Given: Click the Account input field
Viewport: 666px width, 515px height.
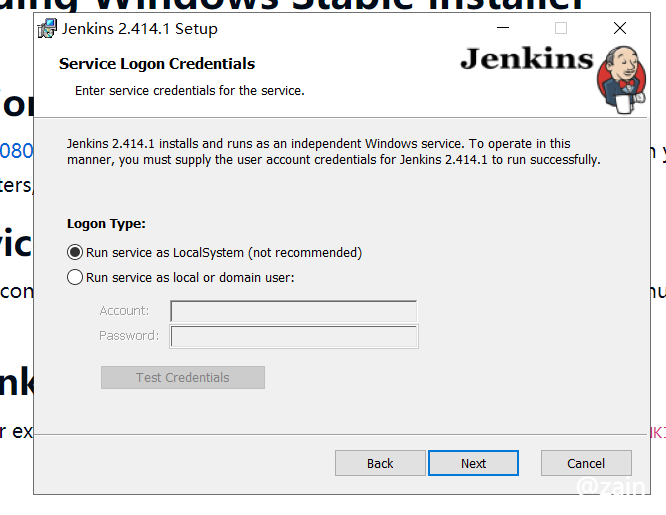Looking at the screenshot, I should (293, 311).
